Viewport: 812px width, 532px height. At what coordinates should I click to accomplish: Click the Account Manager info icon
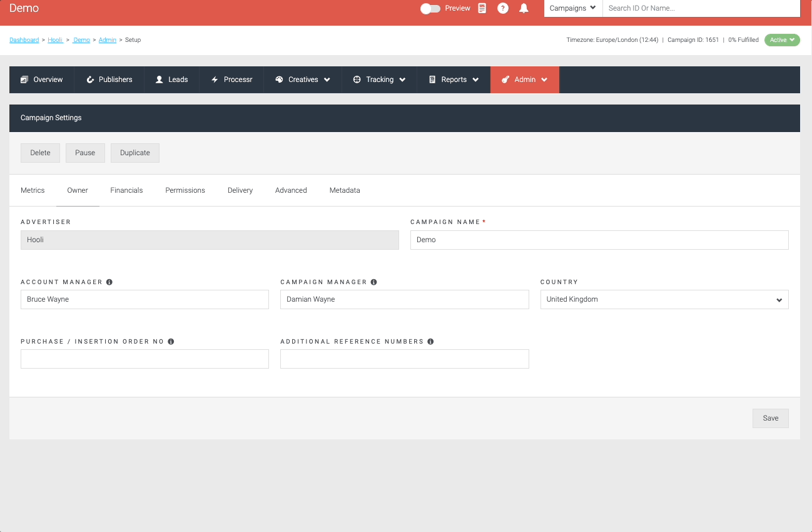109,282
